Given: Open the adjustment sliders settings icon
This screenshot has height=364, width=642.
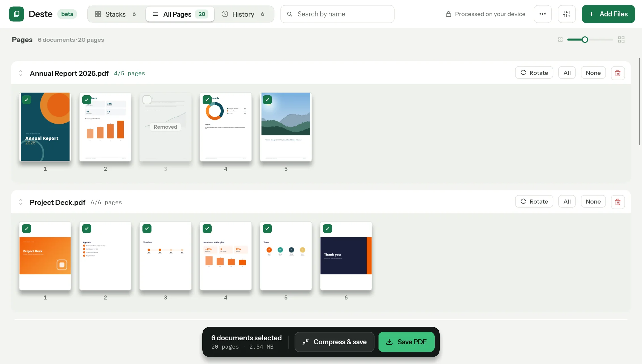Looking at the screenshot, I should pyautogui.click(x=566, y=14).
